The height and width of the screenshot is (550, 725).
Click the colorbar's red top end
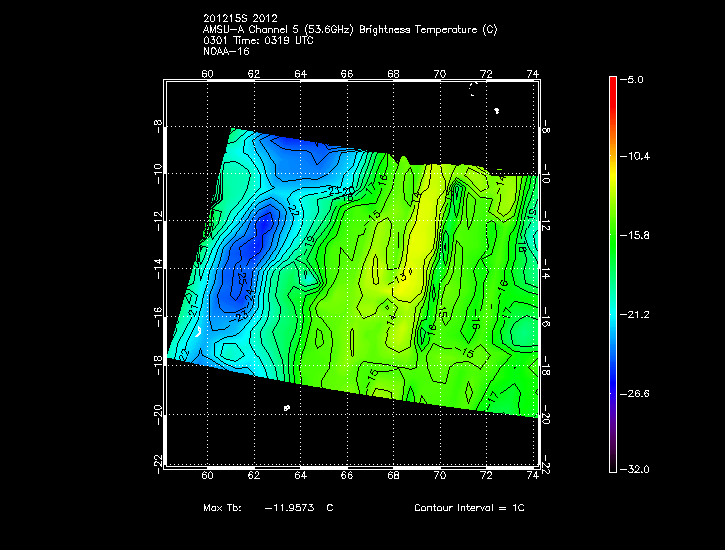pyautogui.click(x=612, y=82)
